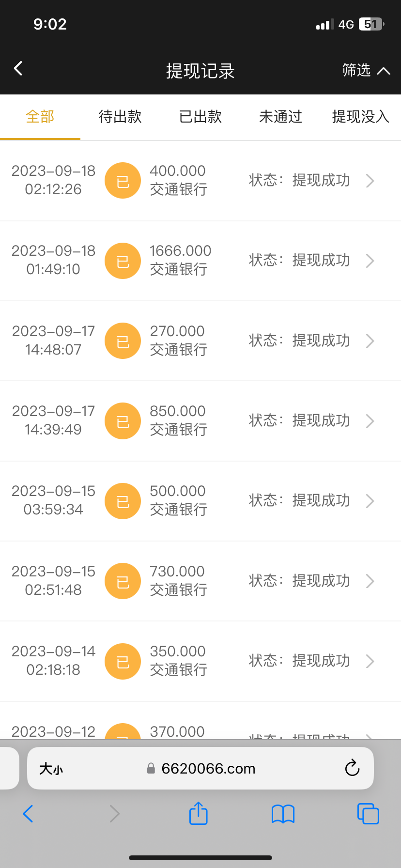Tap Safari browser back arrow

click(28, 814)
